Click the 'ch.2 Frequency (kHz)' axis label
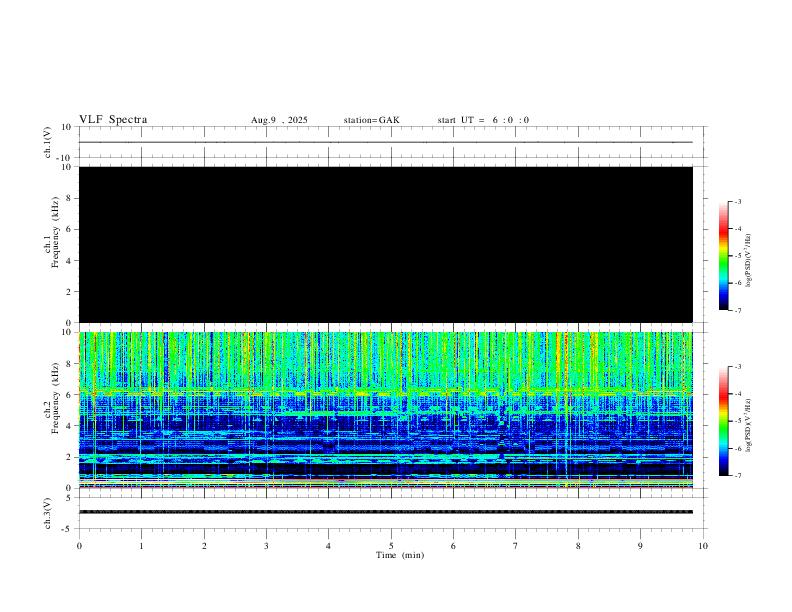This screenshot has height=612, width=792. tap(51, 398)
